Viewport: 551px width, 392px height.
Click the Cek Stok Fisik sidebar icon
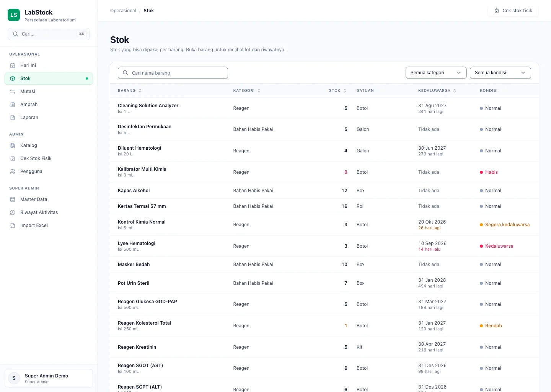point(13,158)
